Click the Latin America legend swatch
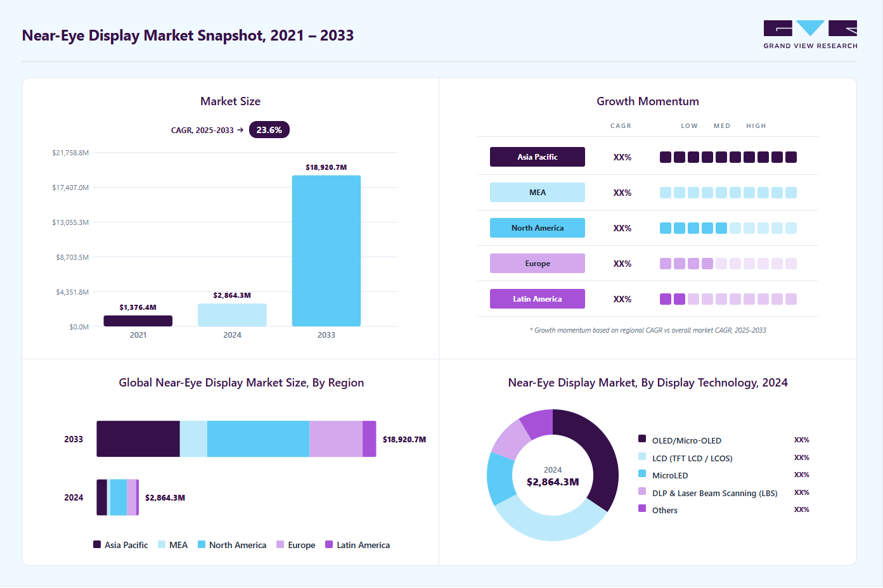 (329, 544)
